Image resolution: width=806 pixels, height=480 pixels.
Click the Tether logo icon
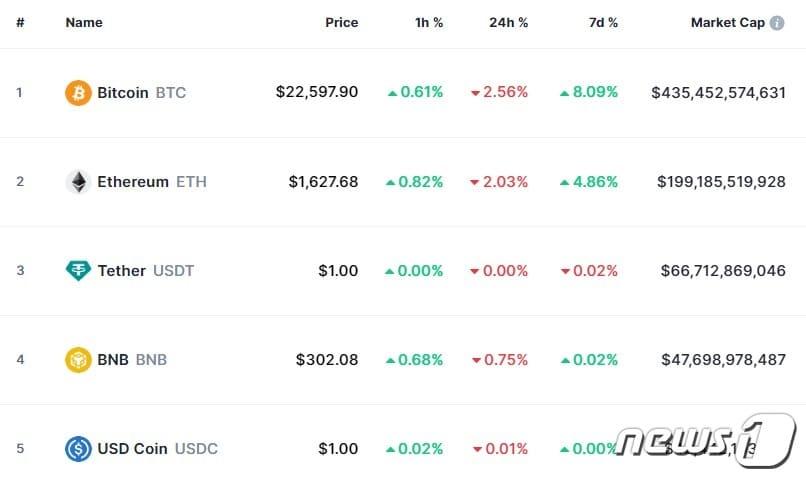(78, 271)
